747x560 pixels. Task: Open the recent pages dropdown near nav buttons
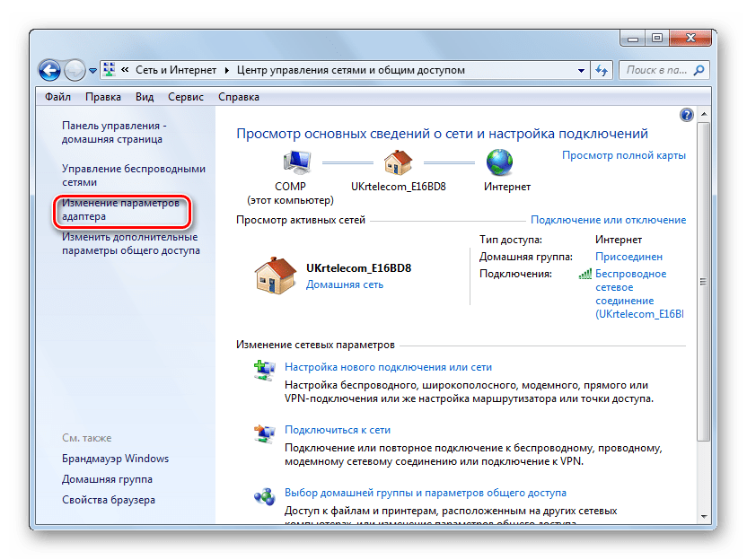pyautogui.click(x=92, y=70)
